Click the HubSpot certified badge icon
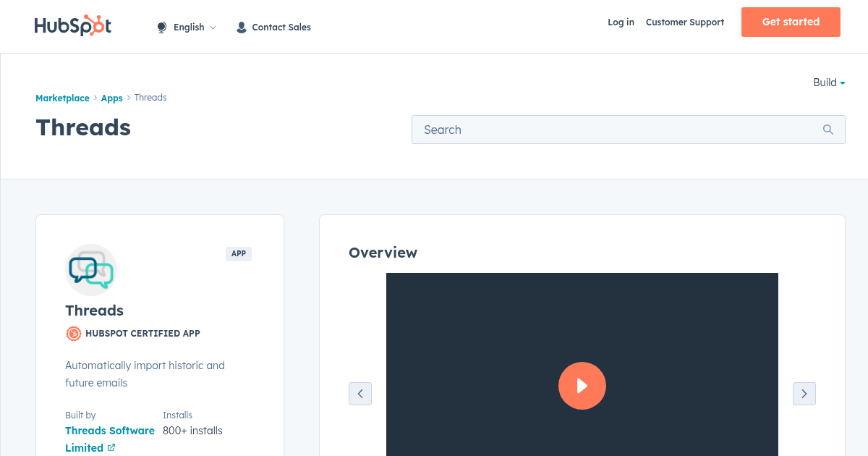This screenshot has height=456, width=868. coord(74,334)
